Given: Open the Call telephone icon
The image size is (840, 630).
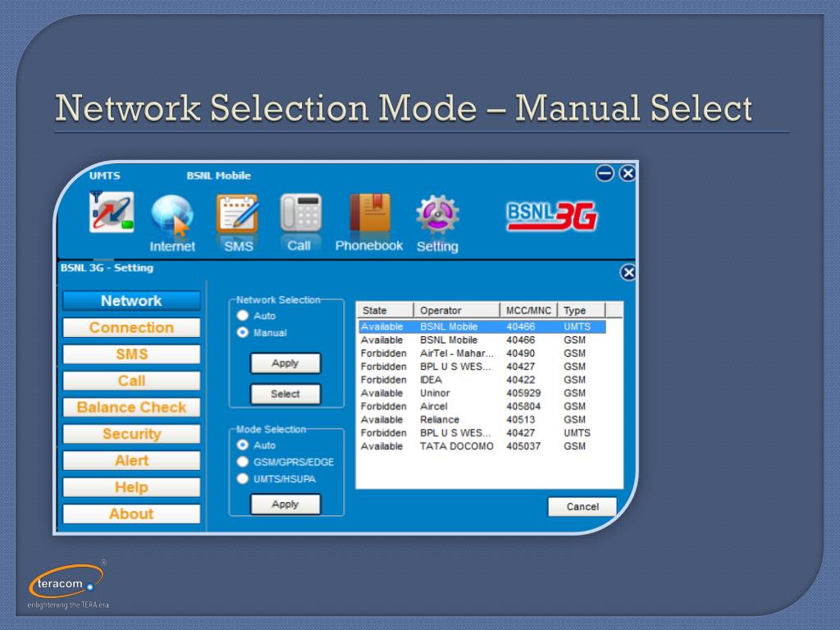Looking at the screenshot, I should pyautogui.click(x=300, y=213).
